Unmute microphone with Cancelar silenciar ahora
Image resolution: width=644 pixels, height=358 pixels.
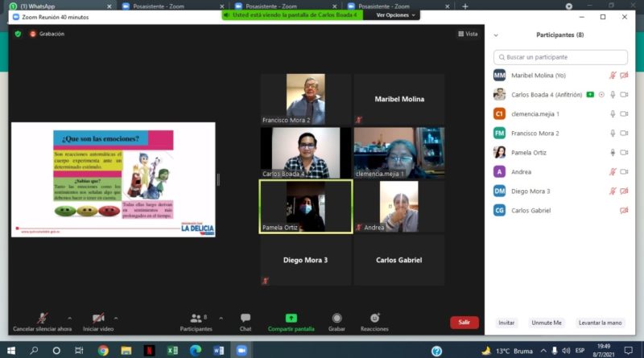click(x=43, y=319)
